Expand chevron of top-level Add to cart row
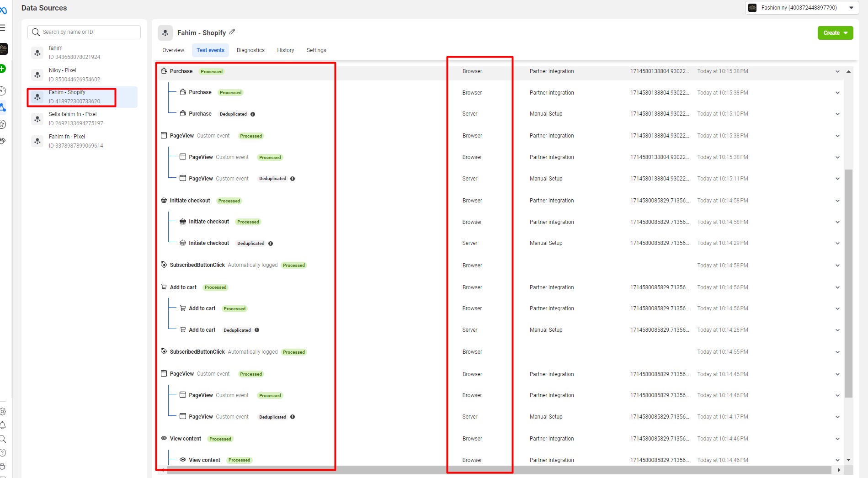Viewport: 868px width, 478px height. (837, 287)
